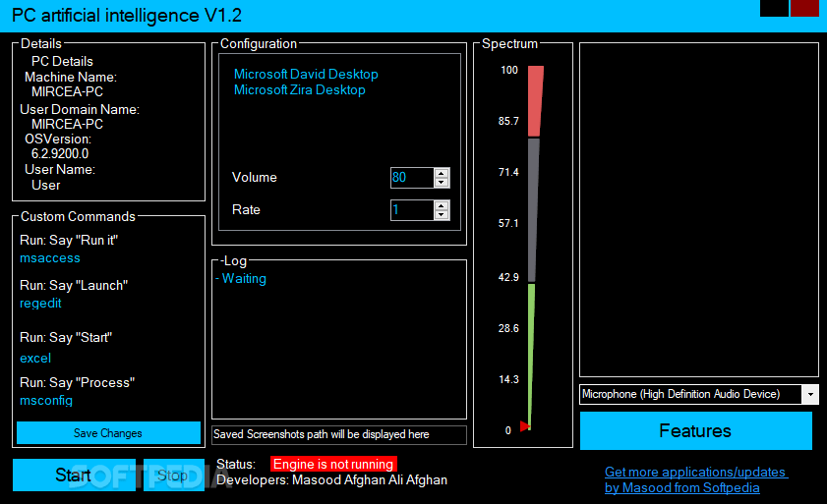Select Microsoft David Desktop voice
Image resolution: width=827 pixels, height=504 pixels.
(x=306, y=74)
